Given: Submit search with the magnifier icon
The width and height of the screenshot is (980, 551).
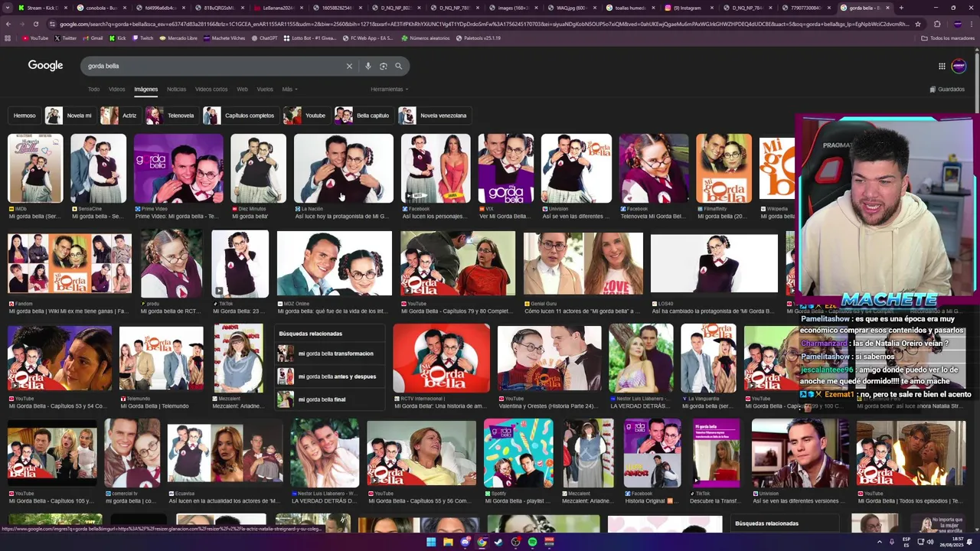Looking at the screenshot, I should (398, 66).
